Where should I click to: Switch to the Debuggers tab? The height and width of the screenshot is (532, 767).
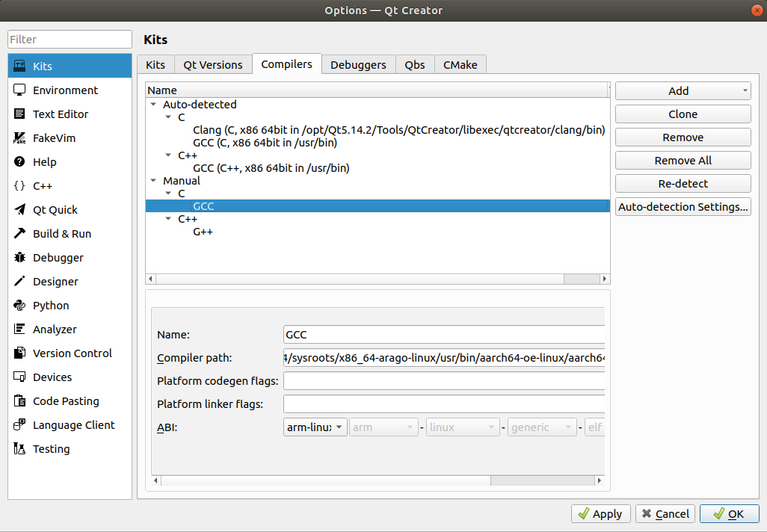(358, 65)
